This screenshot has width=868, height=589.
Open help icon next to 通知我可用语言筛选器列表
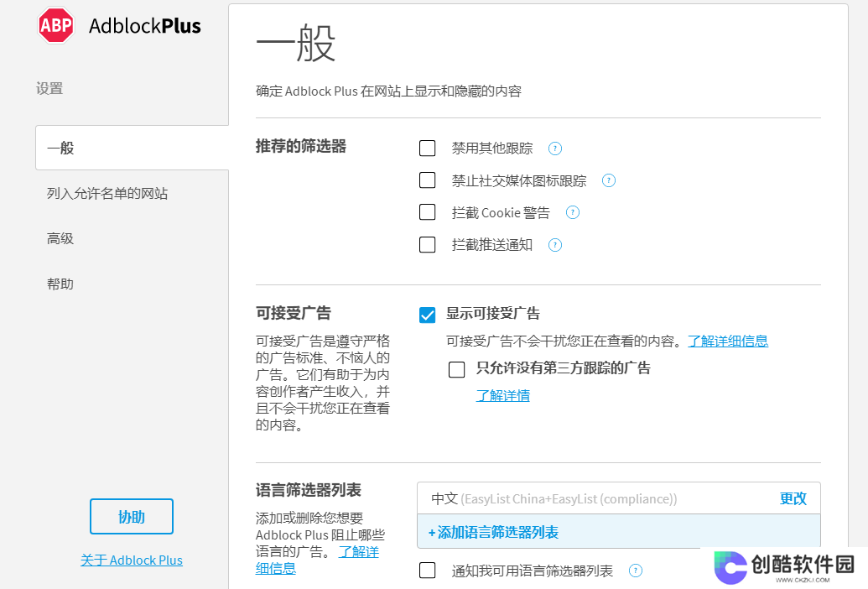pyautogui.click(x=636, y=571)
